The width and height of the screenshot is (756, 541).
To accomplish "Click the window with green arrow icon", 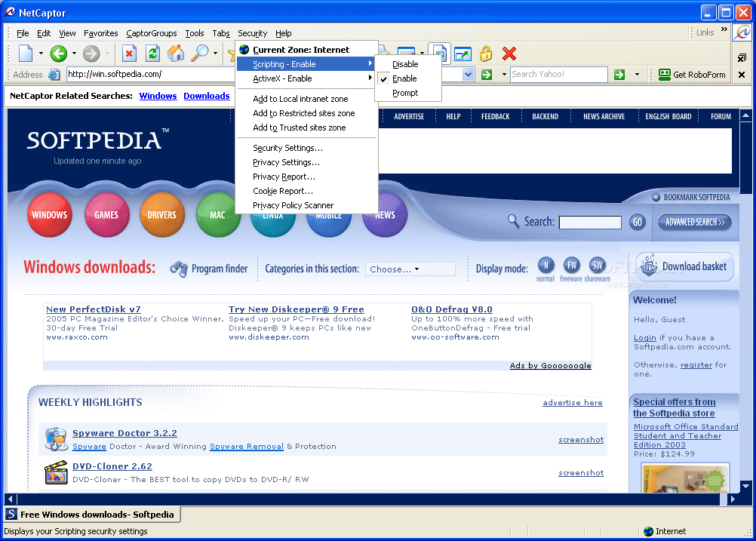I will (x=463, y=53).
